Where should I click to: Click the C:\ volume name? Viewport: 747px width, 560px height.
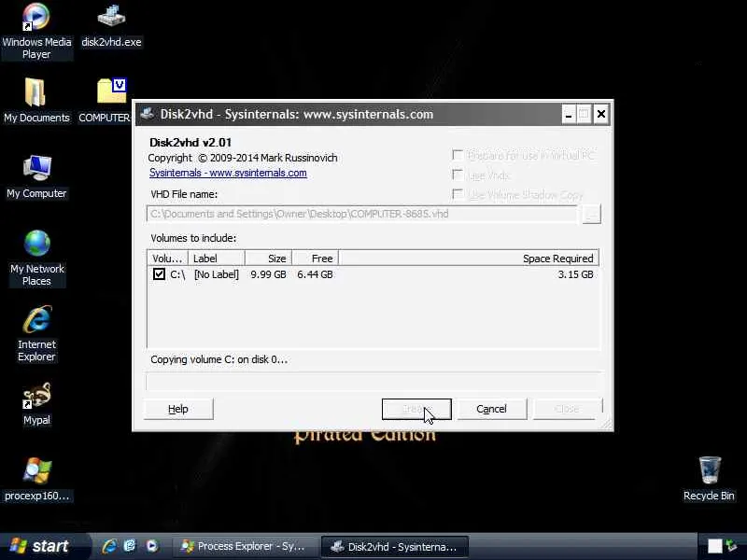click(177, 274)
